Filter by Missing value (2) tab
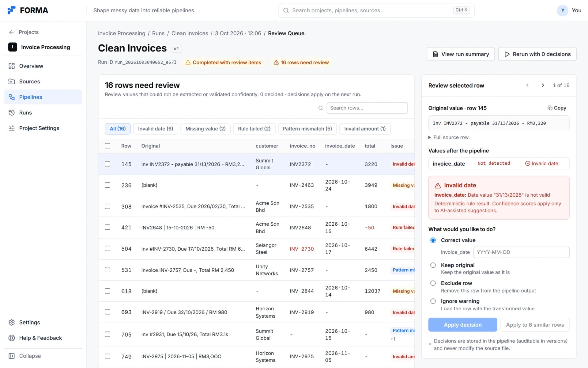This screenshot has height=368, width=588. 205,129
